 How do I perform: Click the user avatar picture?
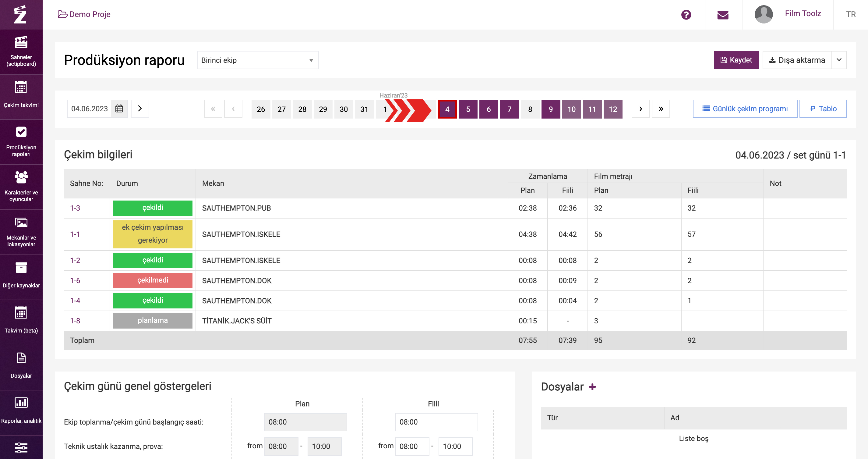(764, 14)
